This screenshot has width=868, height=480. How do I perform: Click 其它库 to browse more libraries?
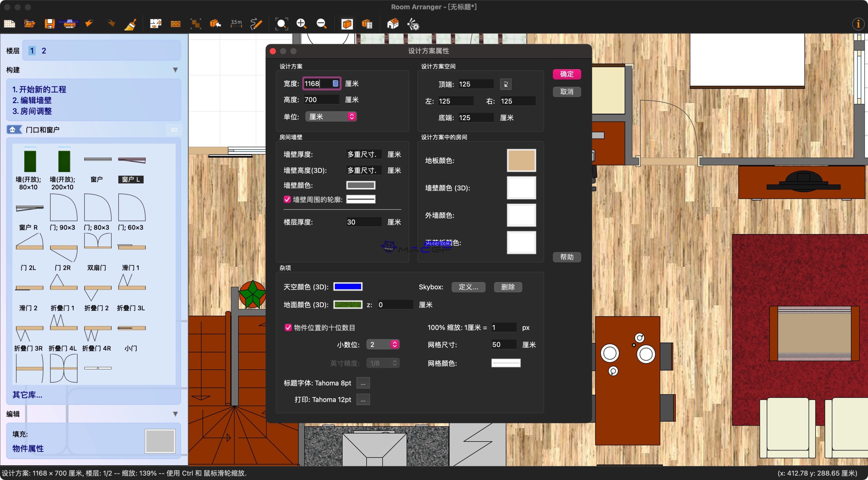[27, 395]
